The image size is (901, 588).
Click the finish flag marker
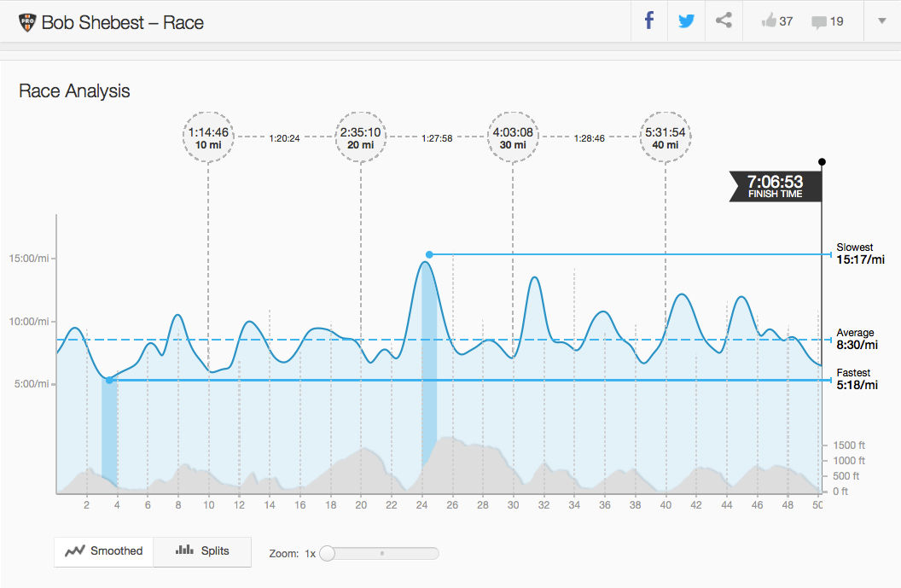tap(822, 161)
